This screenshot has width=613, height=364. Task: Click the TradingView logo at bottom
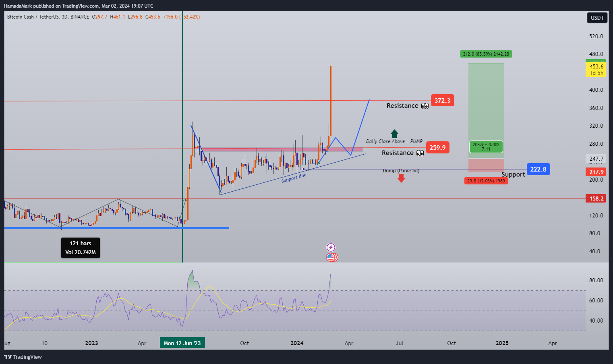23,357
